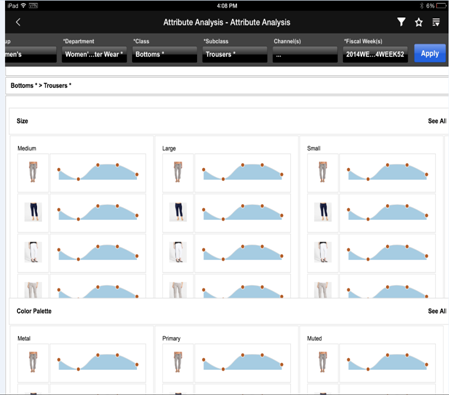Open the Class dropdown showing Bottoms
The image size is (450, 396).
tap(164, 54)
